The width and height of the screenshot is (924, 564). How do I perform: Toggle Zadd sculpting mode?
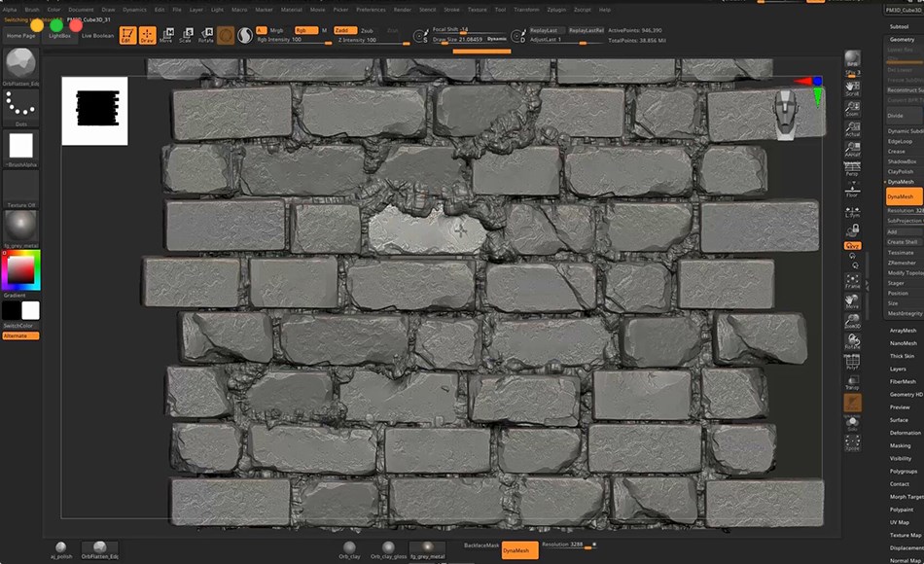[x=343, y=30]
